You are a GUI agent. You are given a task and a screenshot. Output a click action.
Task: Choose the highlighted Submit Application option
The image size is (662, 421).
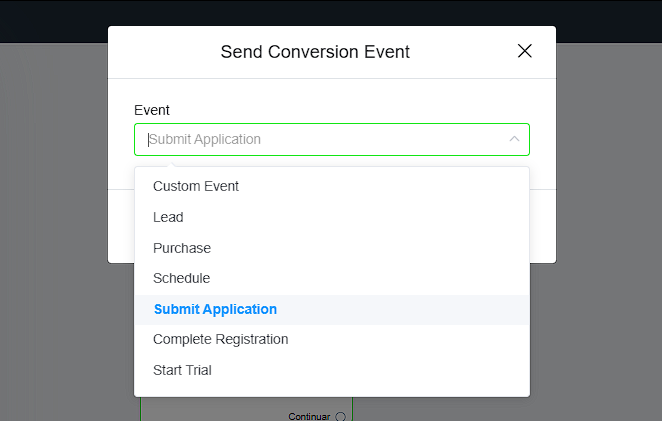(x=215, y=309)
